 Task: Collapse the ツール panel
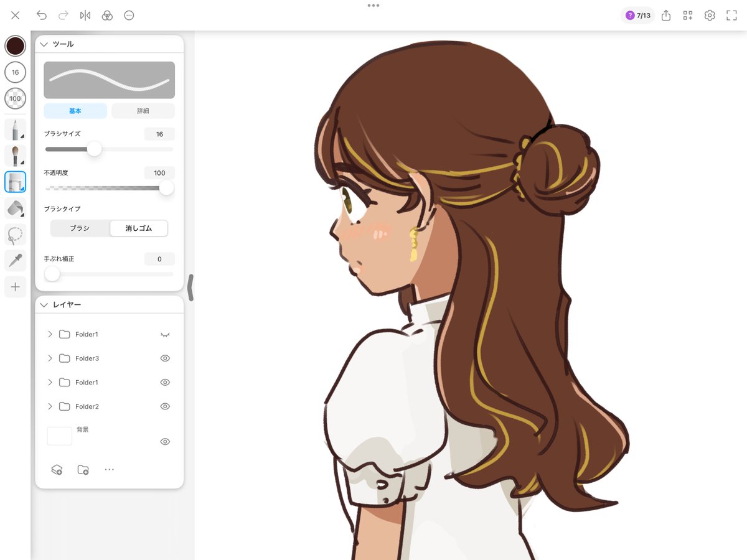[44, 44]
